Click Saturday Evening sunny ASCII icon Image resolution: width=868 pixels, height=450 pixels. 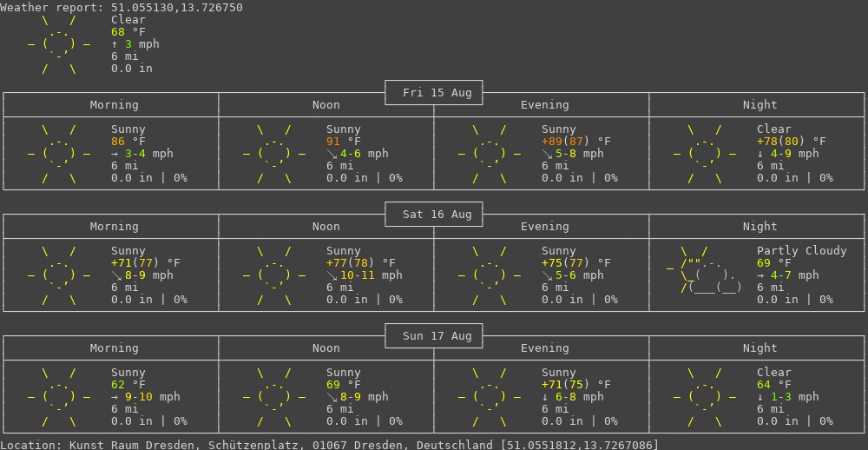(x=490, y=275)
